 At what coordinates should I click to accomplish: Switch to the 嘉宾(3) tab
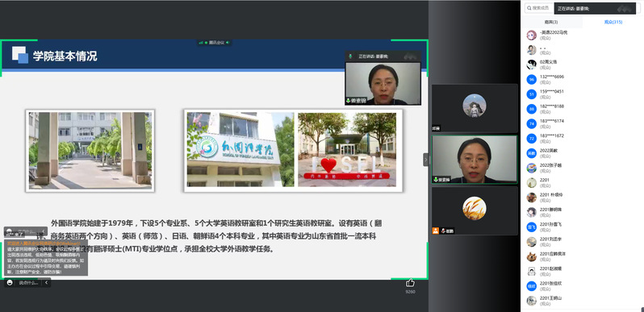click(551, 22)
